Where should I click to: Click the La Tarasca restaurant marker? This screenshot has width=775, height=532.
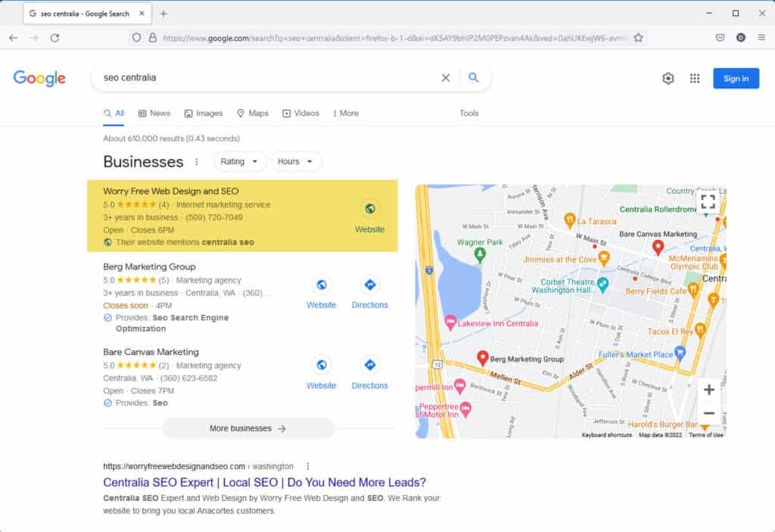click(x=569, y=220)
